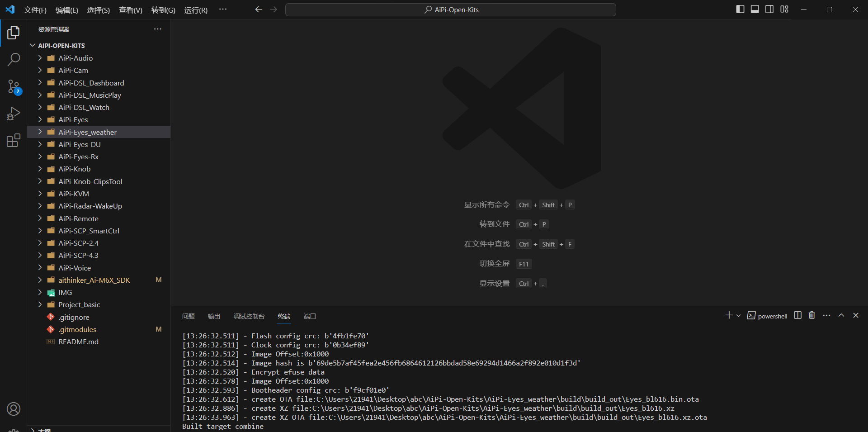Select the AiPi-Eyes-Rx folder

click(99, 157)
